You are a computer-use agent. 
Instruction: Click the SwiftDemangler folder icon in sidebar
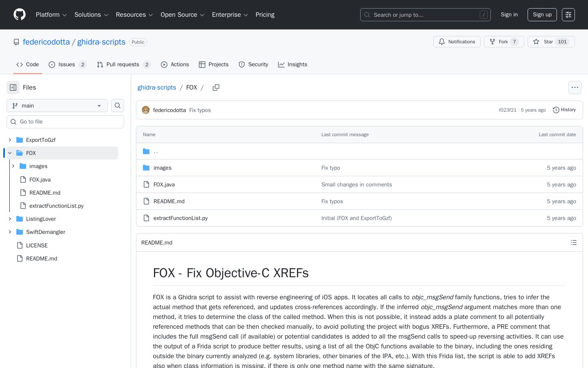click(20, 232)
